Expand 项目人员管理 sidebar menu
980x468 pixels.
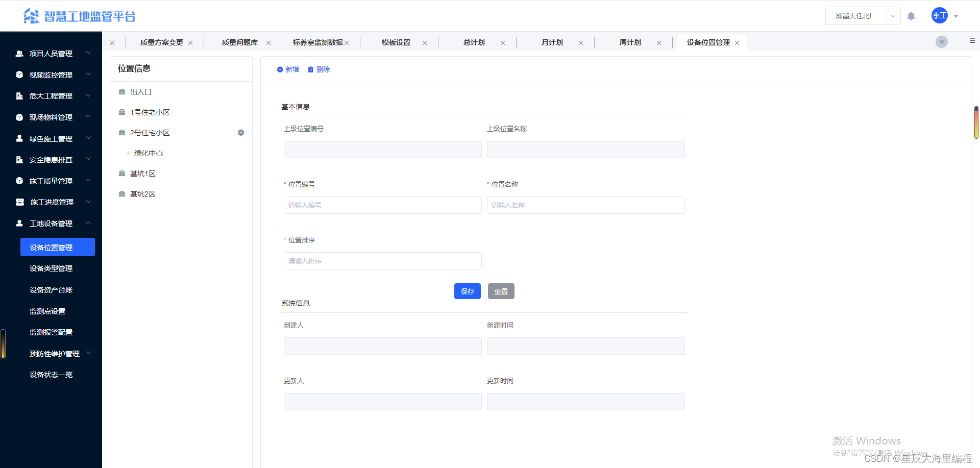click(x=51, y=54)
